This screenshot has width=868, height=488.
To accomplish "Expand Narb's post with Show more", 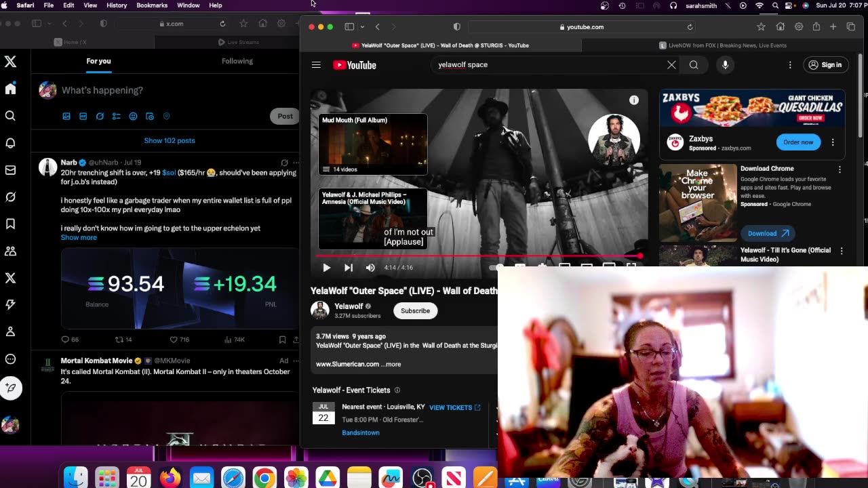I will [x=79, y=238].
